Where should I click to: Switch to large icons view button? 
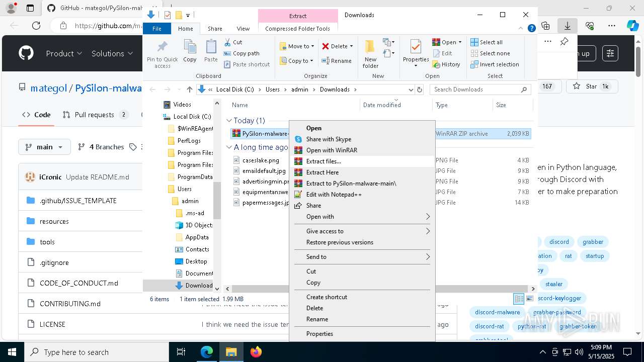point(530,299)
